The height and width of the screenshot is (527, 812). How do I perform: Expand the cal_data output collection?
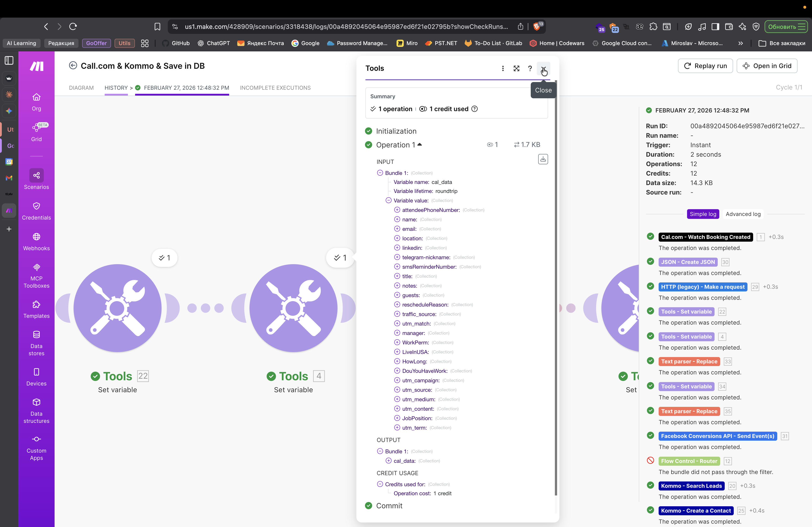(x=388, y=461)
